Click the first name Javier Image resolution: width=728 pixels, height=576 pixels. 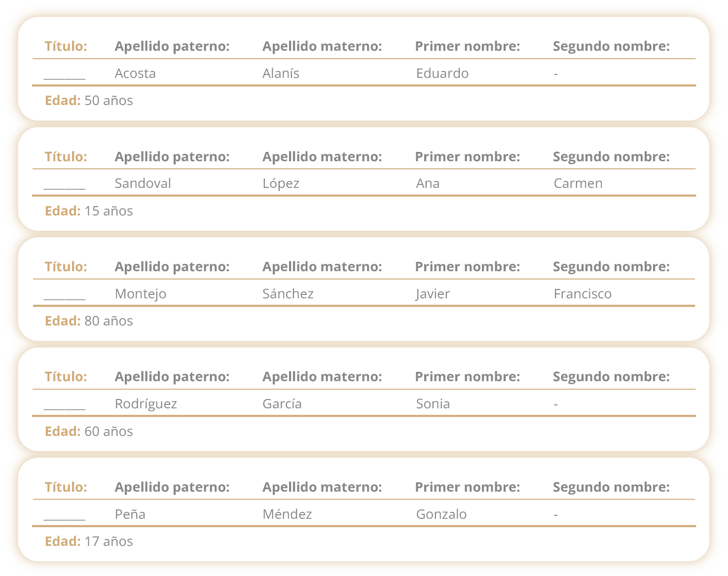(x=433, y=294)
